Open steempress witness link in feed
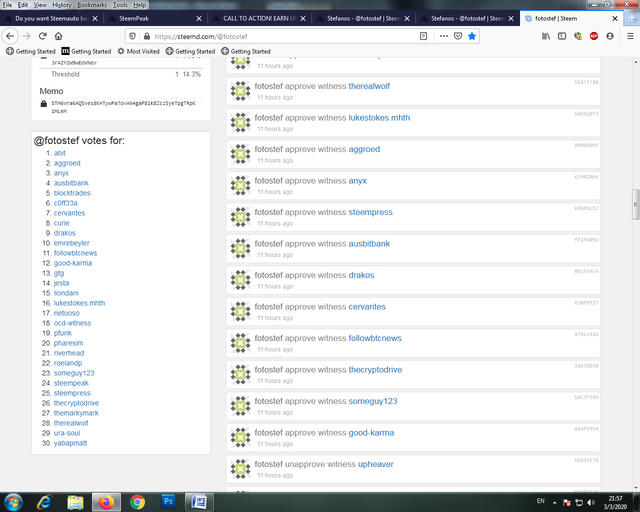Image resolution: width=640 pixels, height=512 pixels. [x=370, y=212]
